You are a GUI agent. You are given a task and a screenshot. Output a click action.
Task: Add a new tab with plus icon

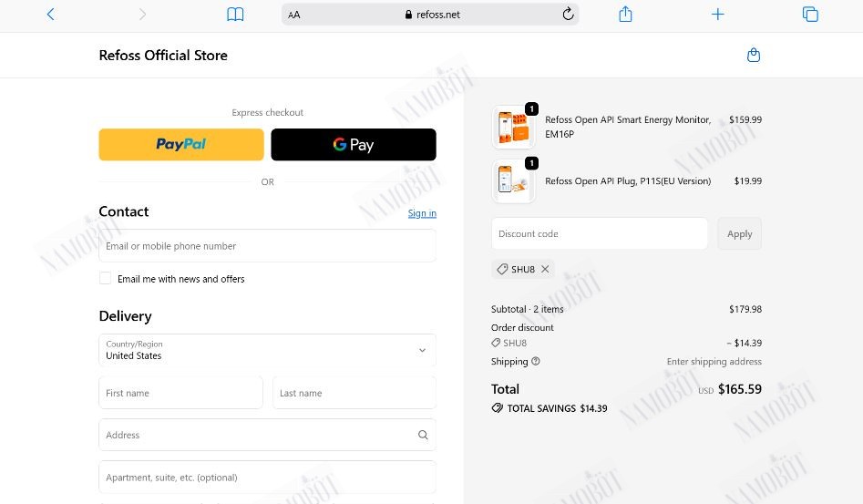tap(718, 15)
